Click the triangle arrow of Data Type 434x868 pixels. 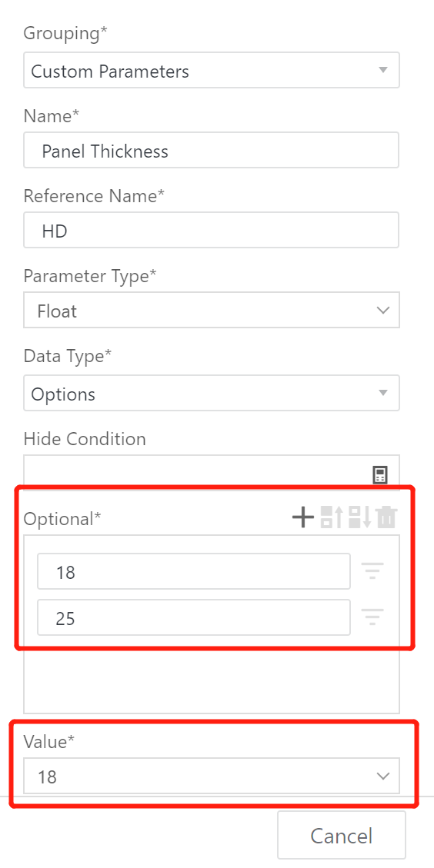[x=382, y=393]
